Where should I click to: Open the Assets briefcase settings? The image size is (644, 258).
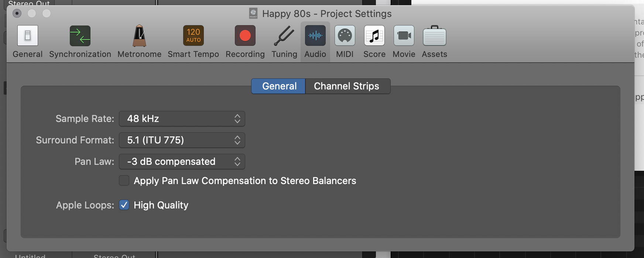click(x=434, y=36)
